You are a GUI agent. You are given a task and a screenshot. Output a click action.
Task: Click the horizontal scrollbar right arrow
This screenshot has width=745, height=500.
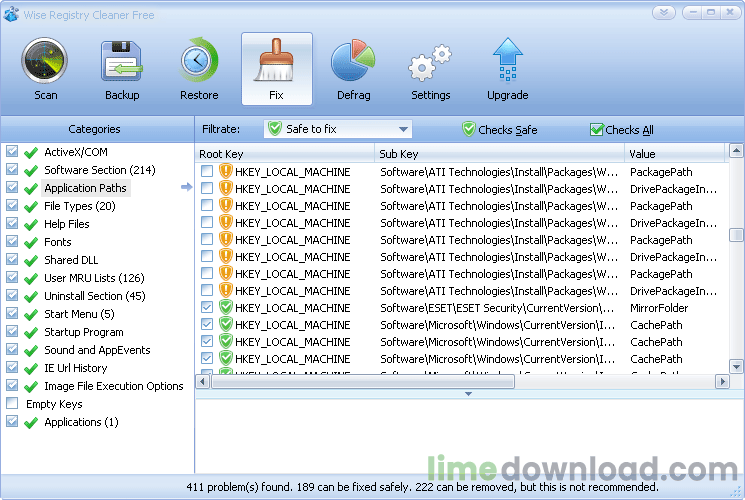pyautogui.click(x=722, y=381)
